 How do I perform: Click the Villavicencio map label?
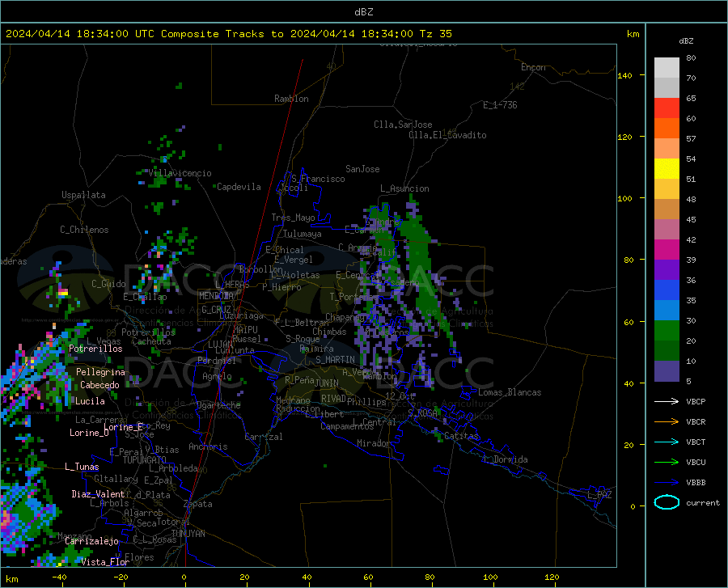180,173
